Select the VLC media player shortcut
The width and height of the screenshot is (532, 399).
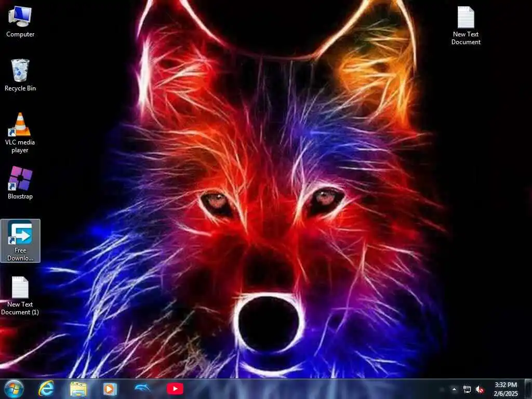pos(20,133)
